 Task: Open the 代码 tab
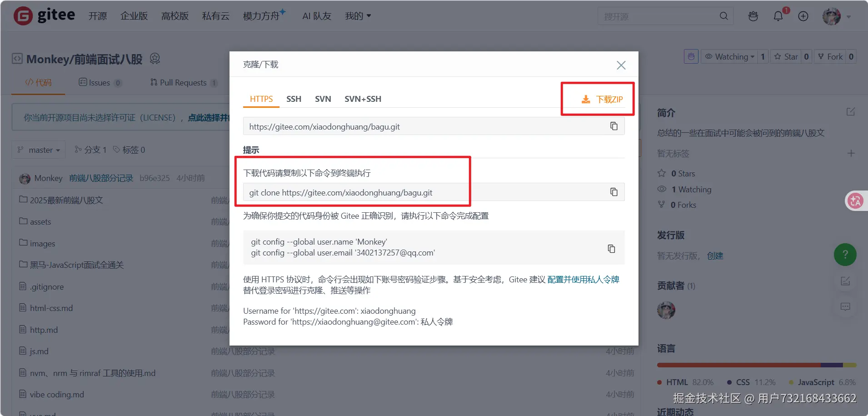coord(38,82)
